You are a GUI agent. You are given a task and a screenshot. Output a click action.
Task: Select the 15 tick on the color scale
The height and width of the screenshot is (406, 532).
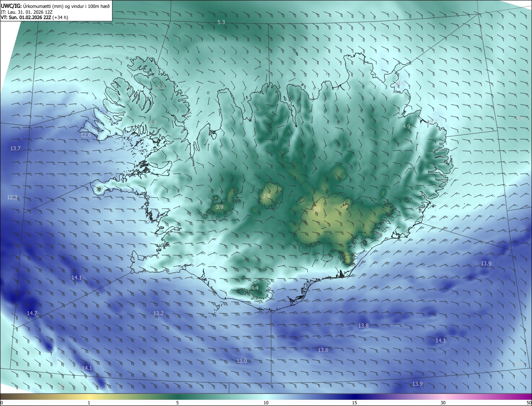coord(355,403)
